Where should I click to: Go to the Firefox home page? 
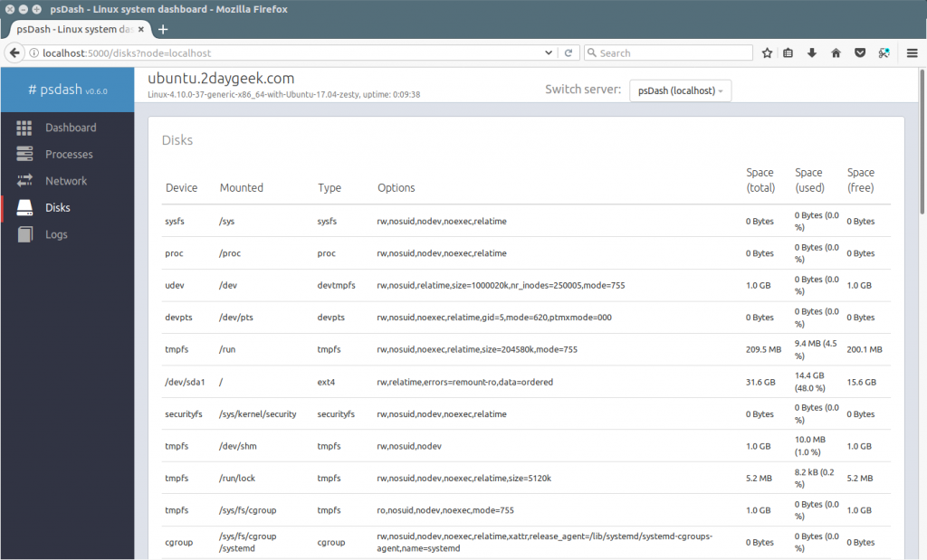(x=835, y=52)
